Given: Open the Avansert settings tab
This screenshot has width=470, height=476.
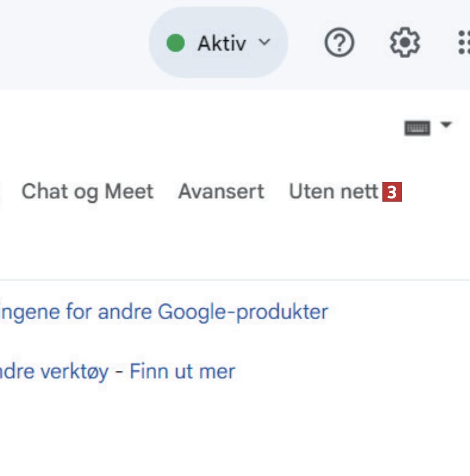Looking at the screenshot, I should tap(221, 192).
